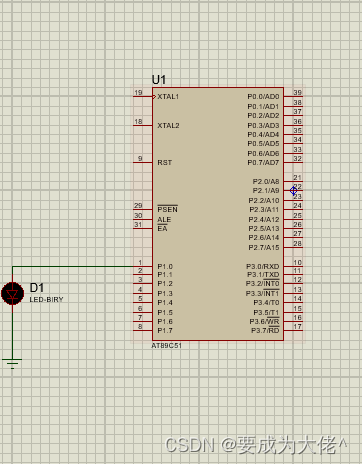
Task: Click pin number 10 at P3.0/RXD
Action: coord(297,262)
